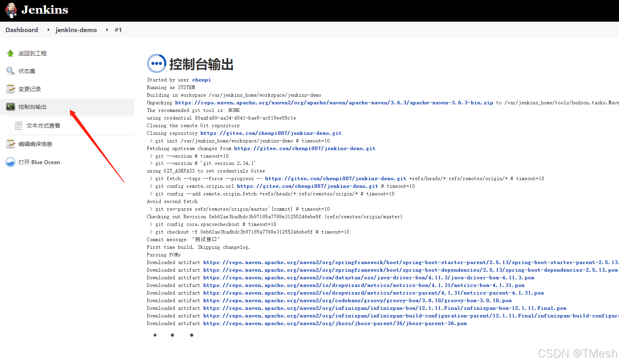Click the 控制台输出 page heading

pos(201,64)
